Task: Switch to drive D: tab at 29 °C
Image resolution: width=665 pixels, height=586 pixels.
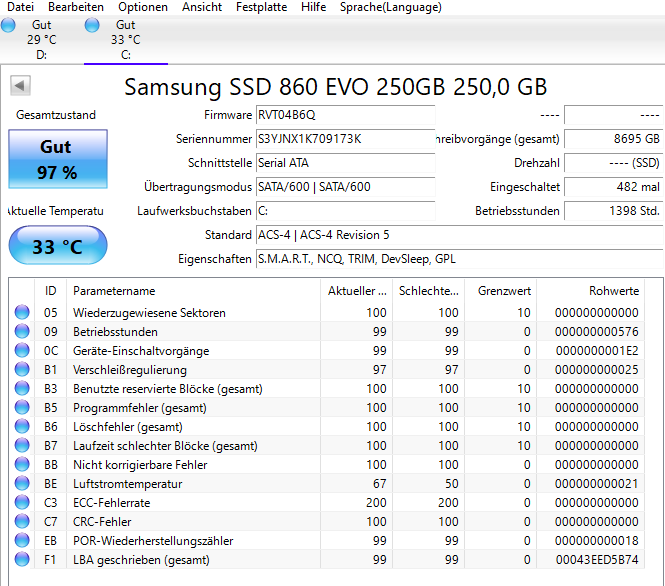Action: [x=42, y=40]
